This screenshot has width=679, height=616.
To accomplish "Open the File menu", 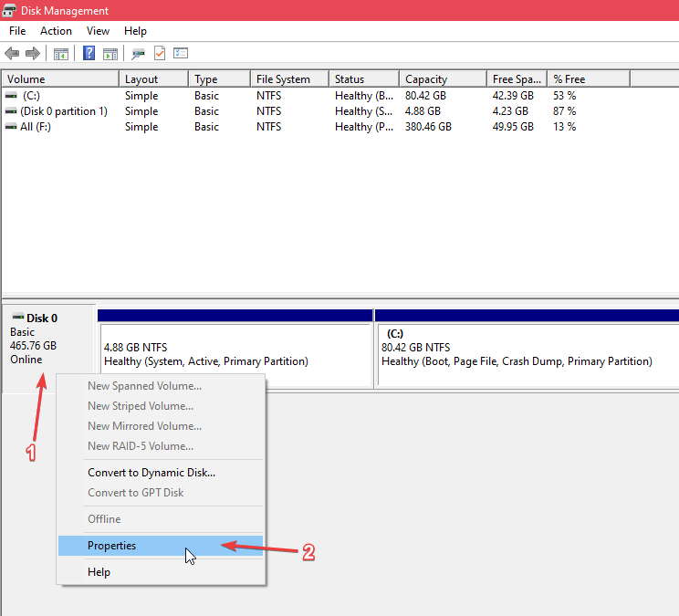I will pyautogui.click(x=17, y=31).
